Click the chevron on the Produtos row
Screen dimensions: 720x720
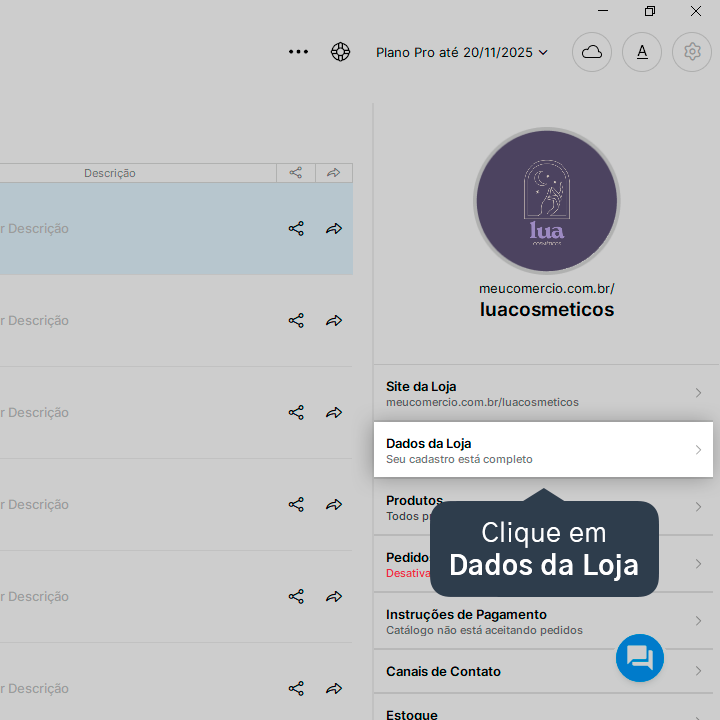click(698, 507)
